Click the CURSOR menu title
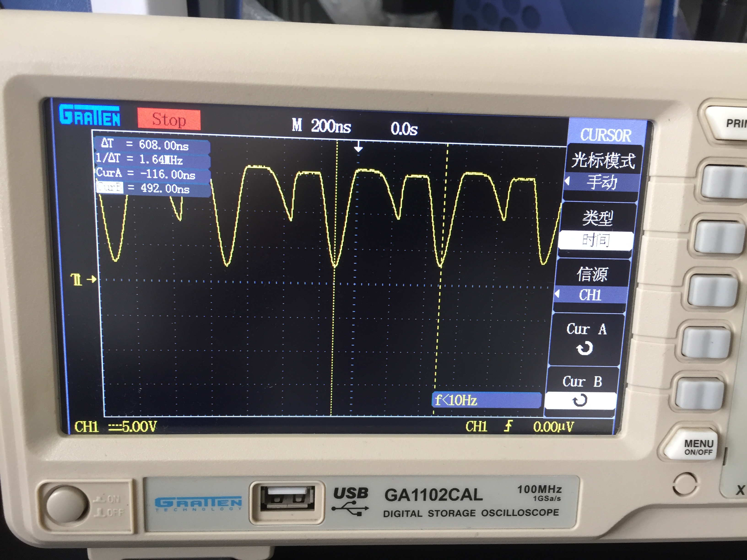This screenshot has height=560, width=747. [606, 135]
